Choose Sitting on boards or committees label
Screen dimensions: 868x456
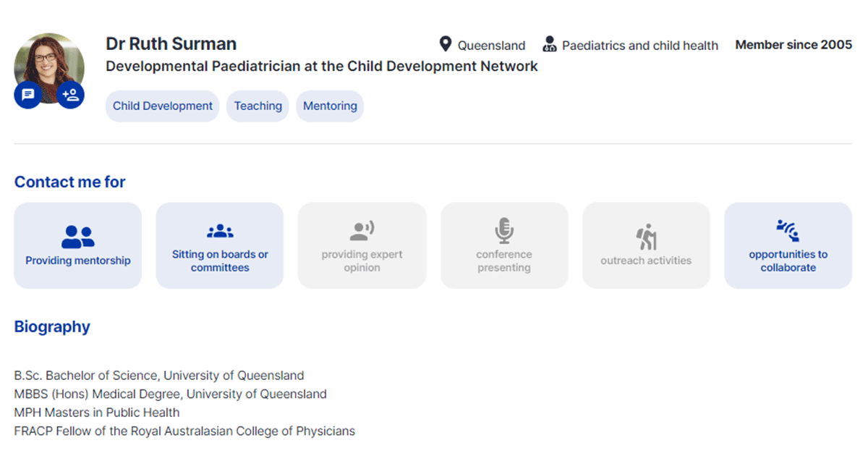(220, 261)
